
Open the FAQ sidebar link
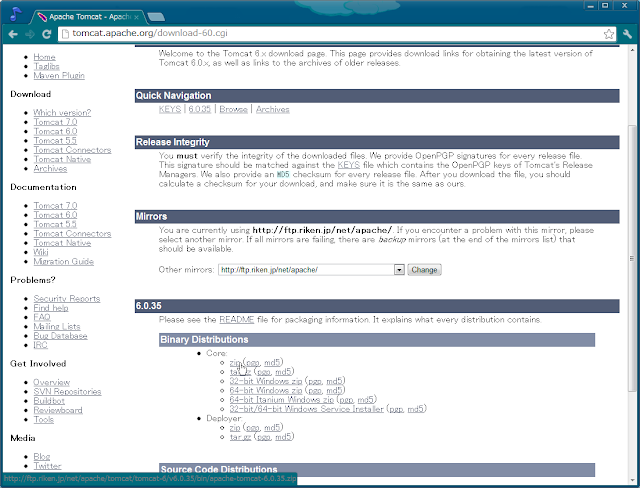(x=42, y=317)
